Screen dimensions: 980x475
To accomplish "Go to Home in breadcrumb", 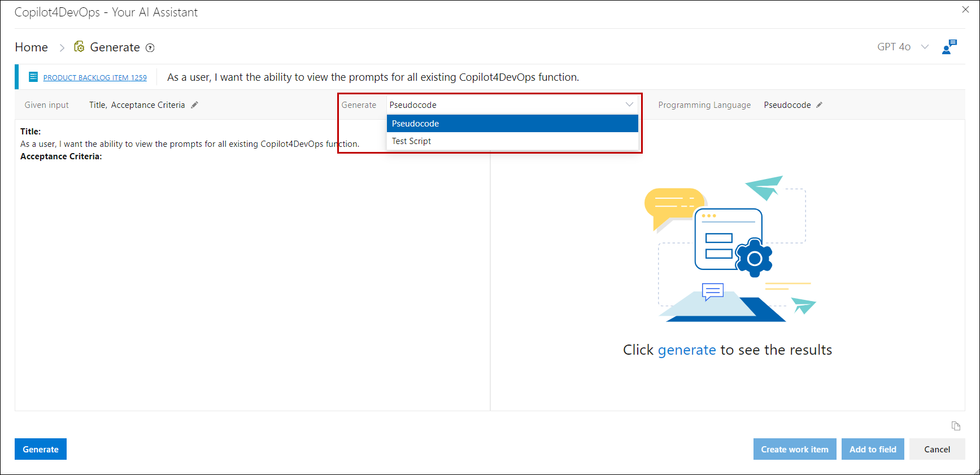I will [32, 47].
